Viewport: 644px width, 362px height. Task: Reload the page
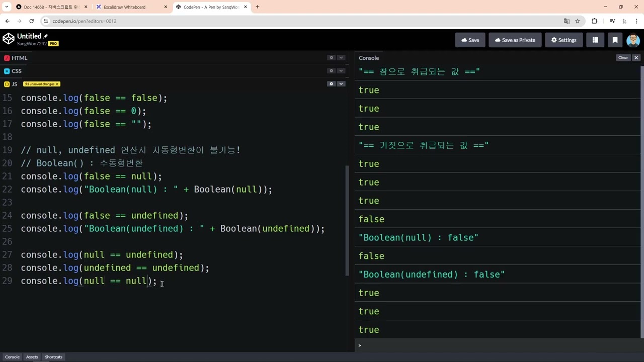click(31, 21)
